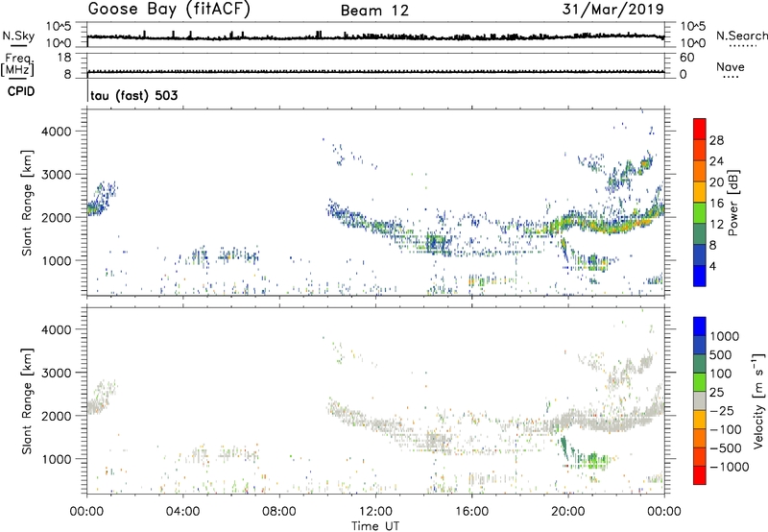Image resolution: width=768 pixels, height=532 pixels.
Task: Click the blue bottom of the Power colorbar
Action: pyautogui.click(x=700, y=276)
